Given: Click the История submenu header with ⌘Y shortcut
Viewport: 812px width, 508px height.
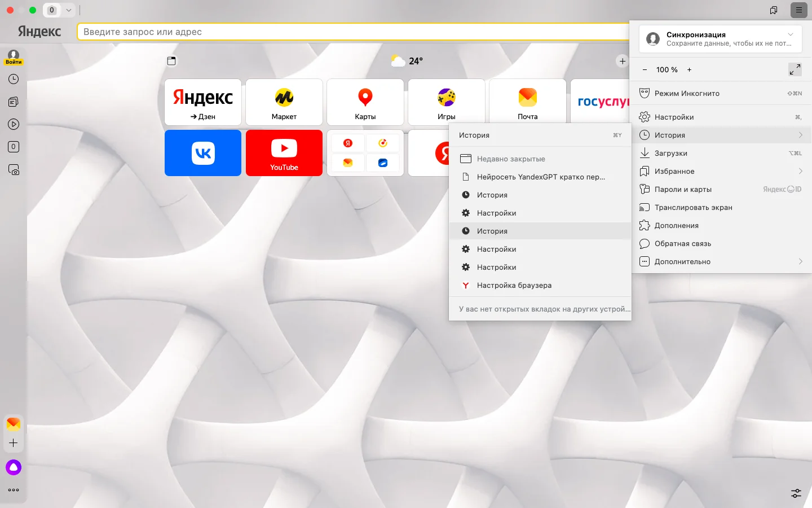Looking at the screenshot, I should [x=540, y=135].
